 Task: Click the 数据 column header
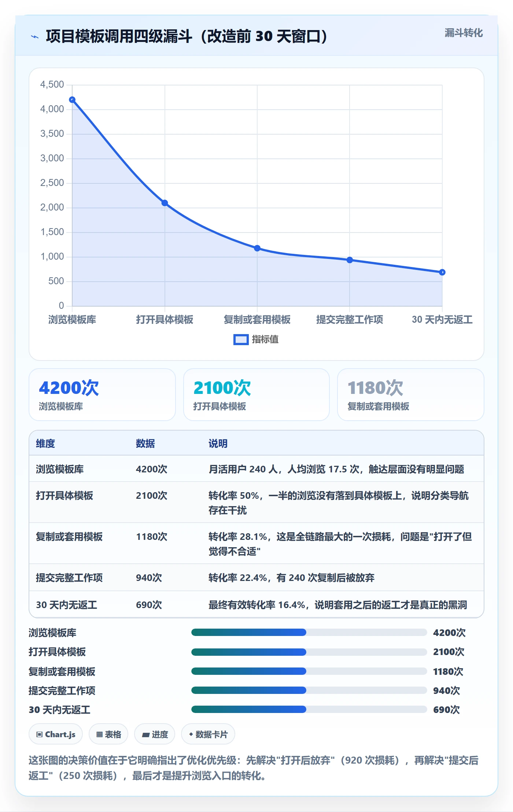click(145, 443)
